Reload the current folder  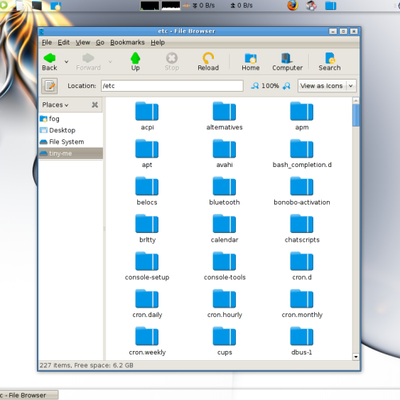coord(208,62)
